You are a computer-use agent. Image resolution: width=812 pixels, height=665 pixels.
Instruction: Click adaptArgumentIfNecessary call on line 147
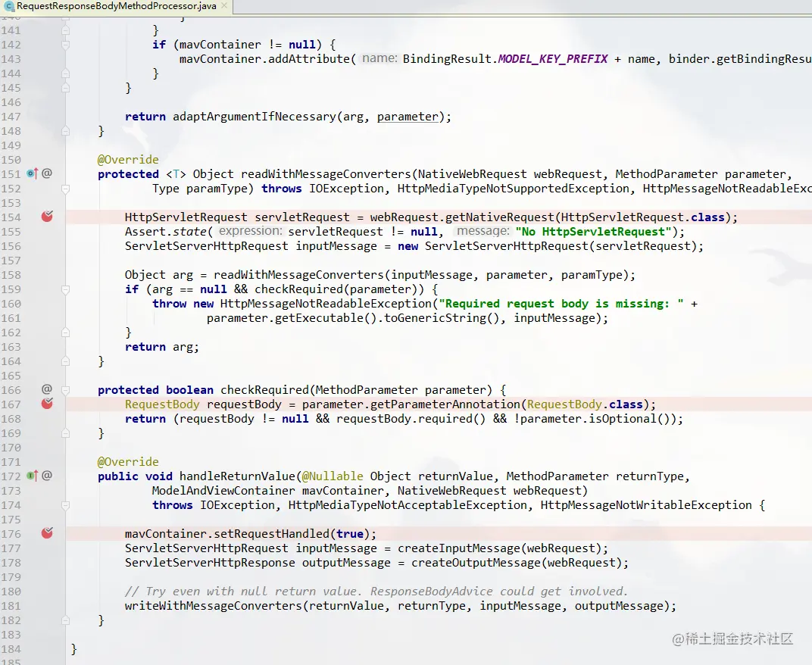click(254, 117)
